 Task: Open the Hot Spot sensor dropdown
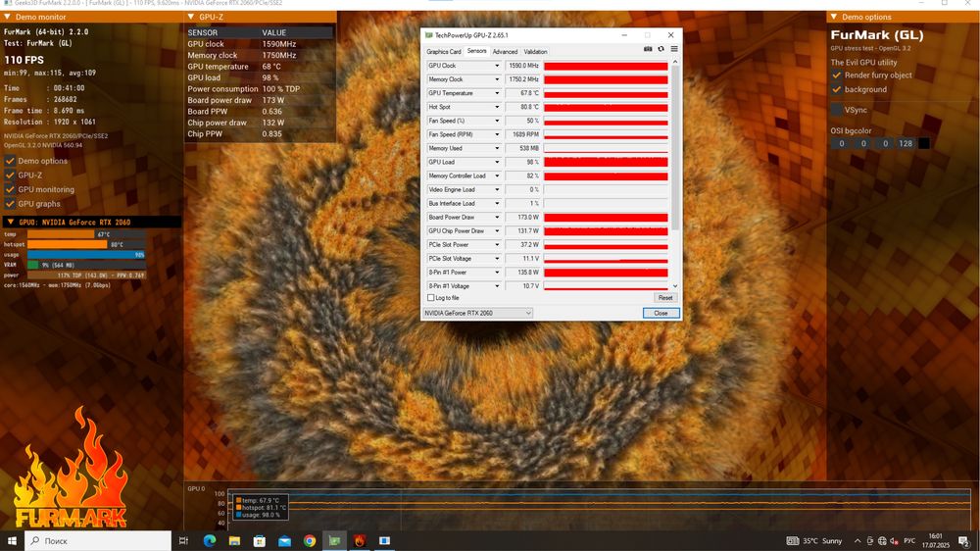coord(497,107)
